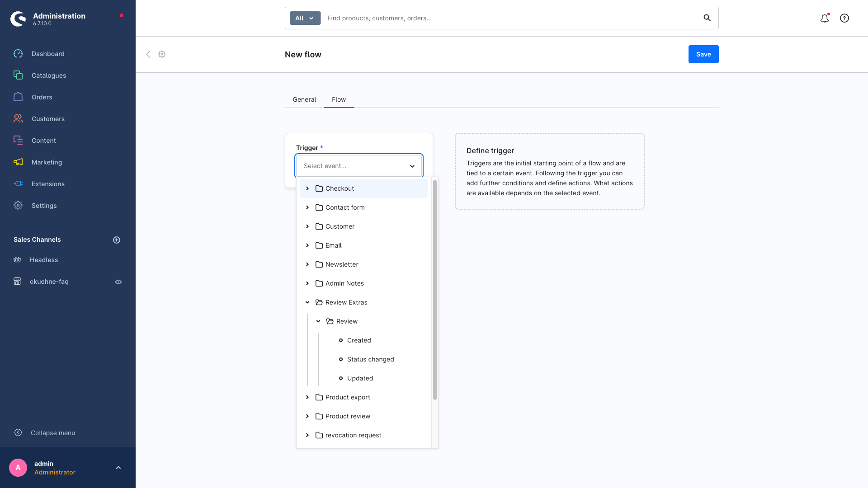This screenshot has height=488, width=868.
Task: Click the Customers people icon
Action: point(18,119)
